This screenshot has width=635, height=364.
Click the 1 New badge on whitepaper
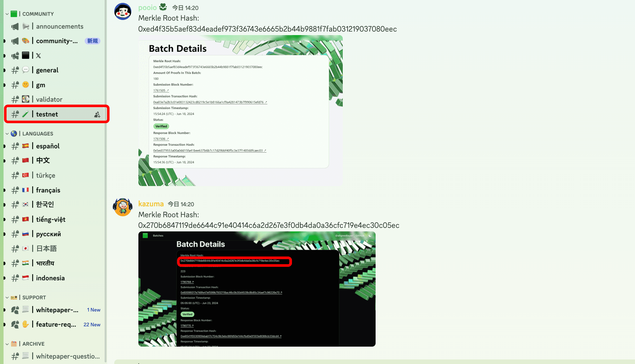coord(94,310)
